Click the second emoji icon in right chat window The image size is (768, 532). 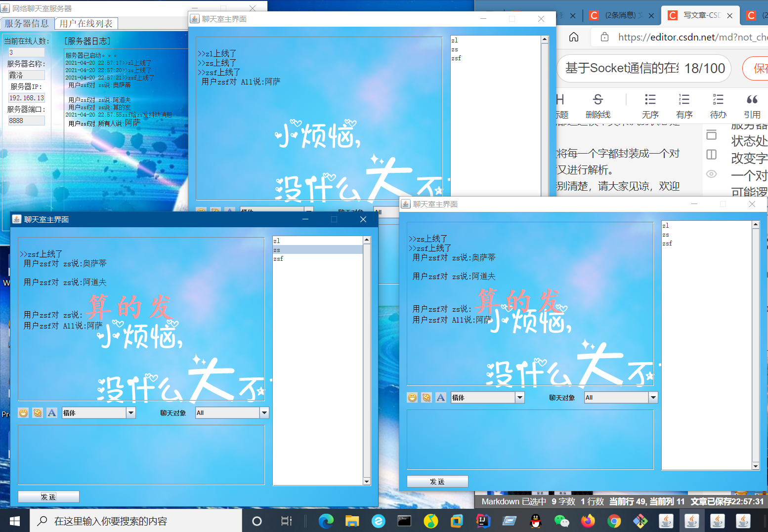point(426,397)
